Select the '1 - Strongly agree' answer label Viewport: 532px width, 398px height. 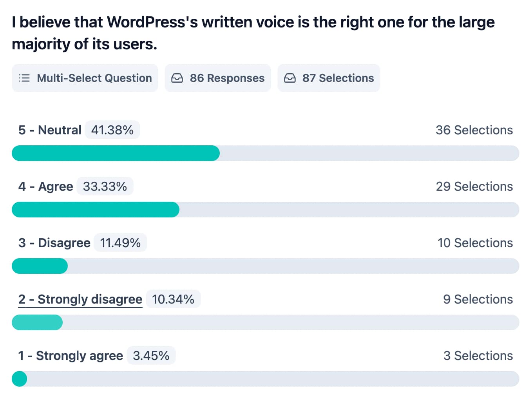pyautogui.click(x=71, y=356)
